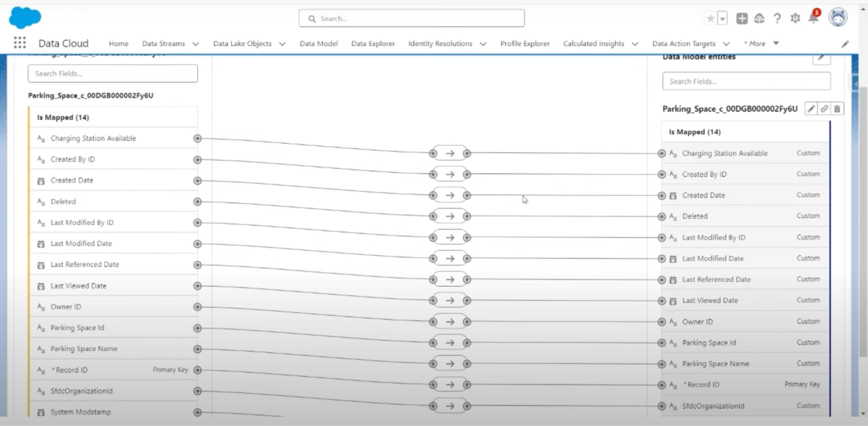Go to the Home tab
This screenshot has width=868, height=426.
pyautogui.click(x=118, y=43)
